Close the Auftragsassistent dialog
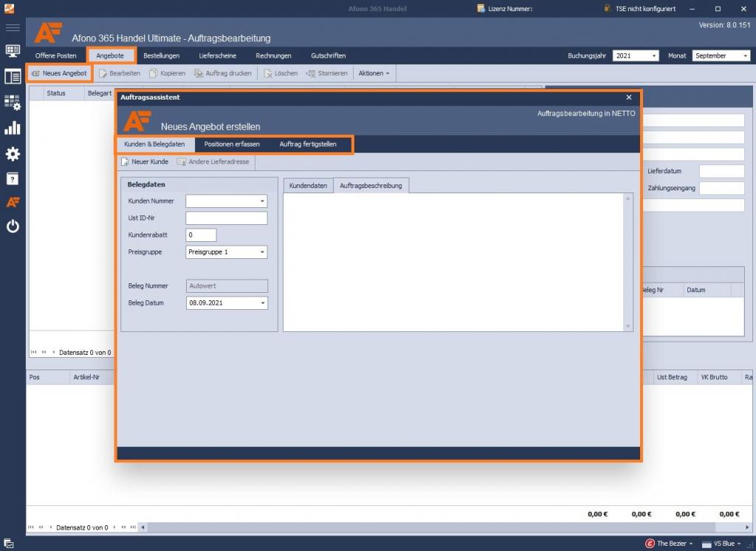This screenshot has height=551, width=756. (x=629, y=97)
